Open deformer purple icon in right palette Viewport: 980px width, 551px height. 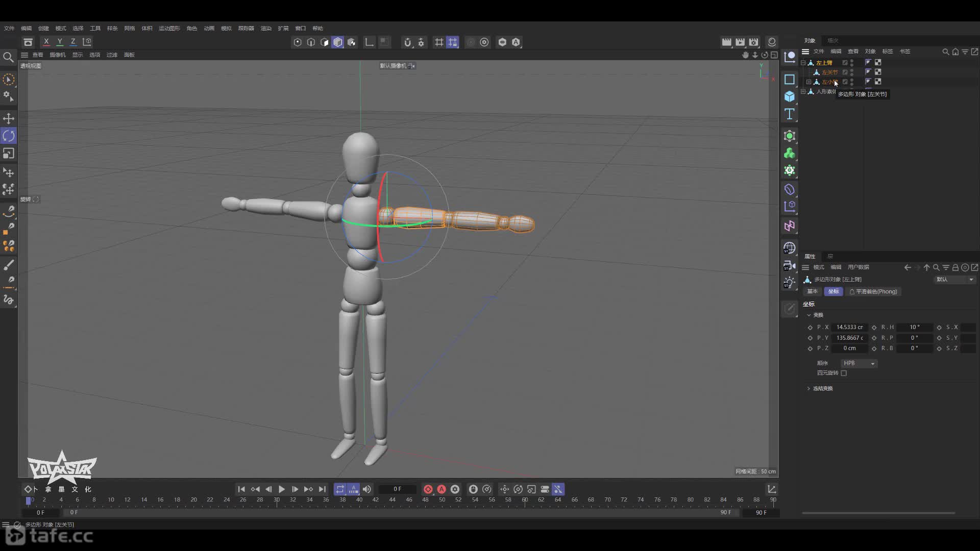790,189
